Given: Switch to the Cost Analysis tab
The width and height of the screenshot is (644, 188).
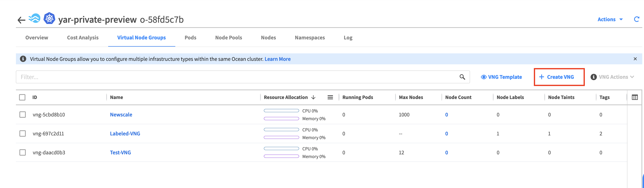Looking at the screenshot, I should pyautogui.click(x=83, y=38).
